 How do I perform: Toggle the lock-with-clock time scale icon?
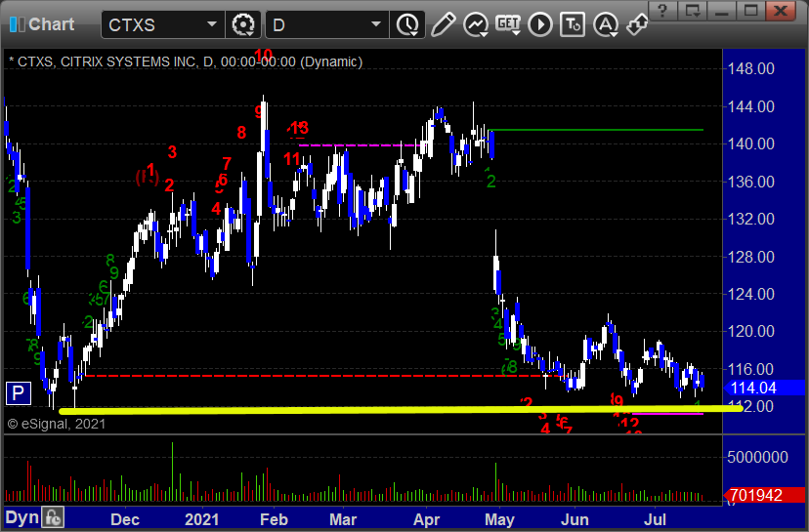[x=53, y=517]
